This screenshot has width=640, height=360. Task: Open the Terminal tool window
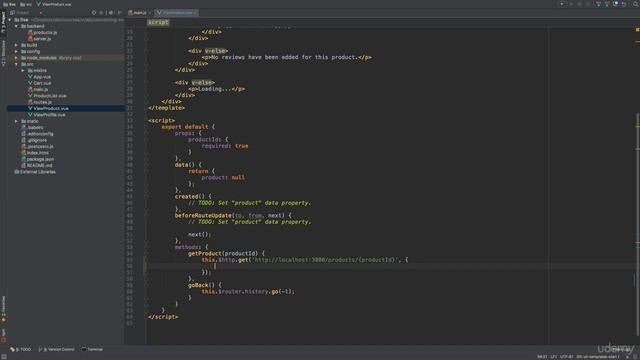coord(92,349)
